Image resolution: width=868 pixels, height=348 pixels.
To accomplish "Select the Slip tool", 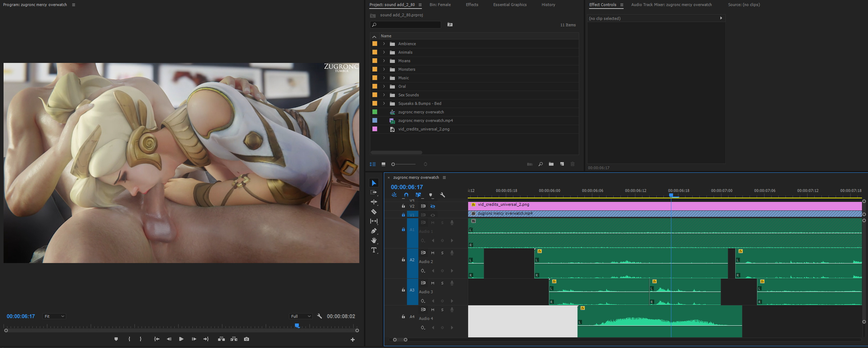I will (x=374, y=221).
